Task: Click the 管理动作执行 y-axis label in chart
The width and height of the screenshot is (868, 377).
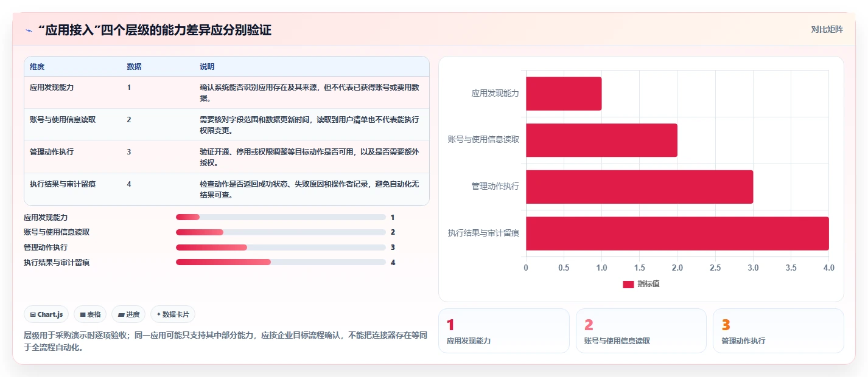Action: (495, 187)
